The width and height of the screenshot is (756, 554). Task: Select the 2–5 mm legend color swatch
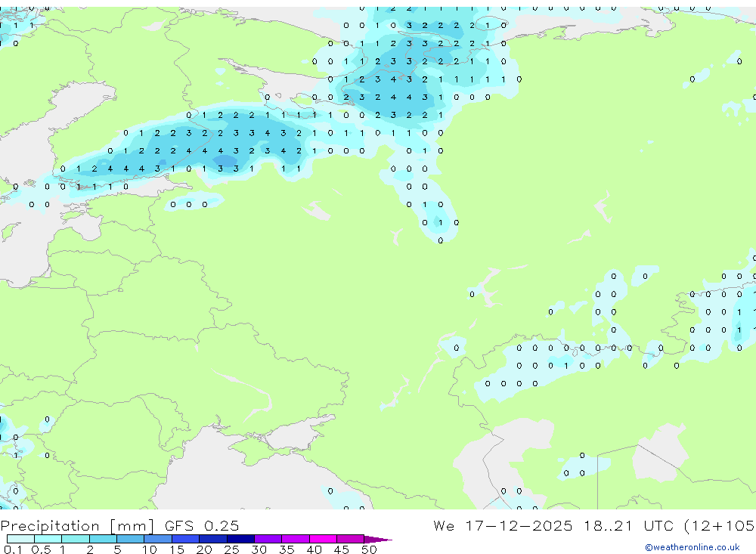click(x=103, y=539)
